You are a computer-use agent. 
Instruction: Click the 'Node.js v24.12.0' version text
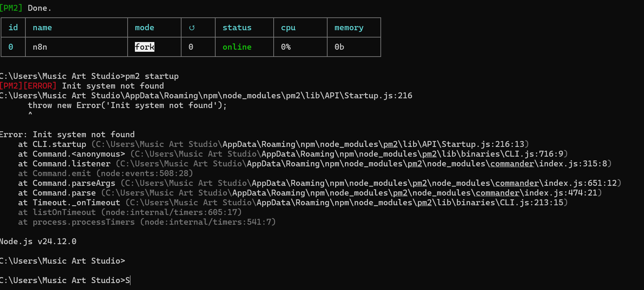(x=38, y=241)
